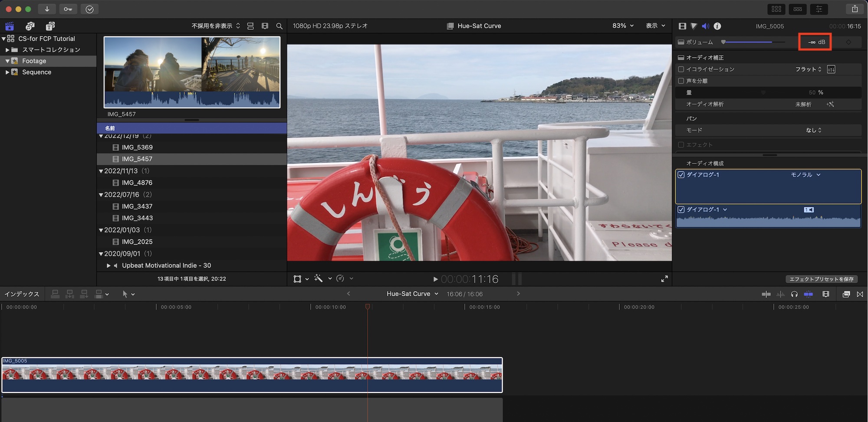868x422 pixels.
Task: Open the info inspector tab icon
Action: click(x=717, y=26)
